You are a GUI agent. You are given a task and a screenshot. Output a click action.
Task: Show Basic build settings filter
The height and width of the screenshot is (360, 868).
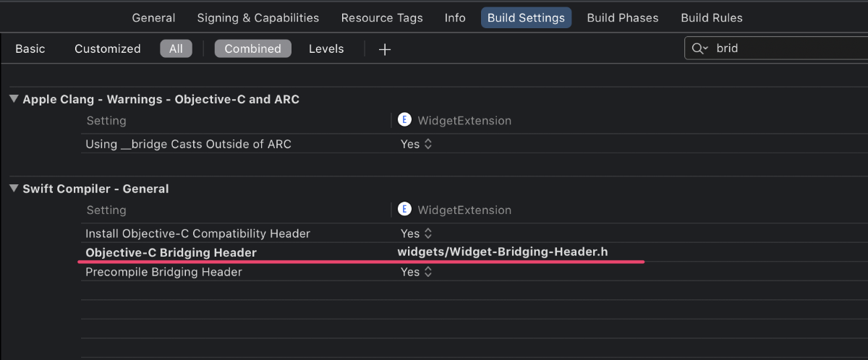[30, 48]
